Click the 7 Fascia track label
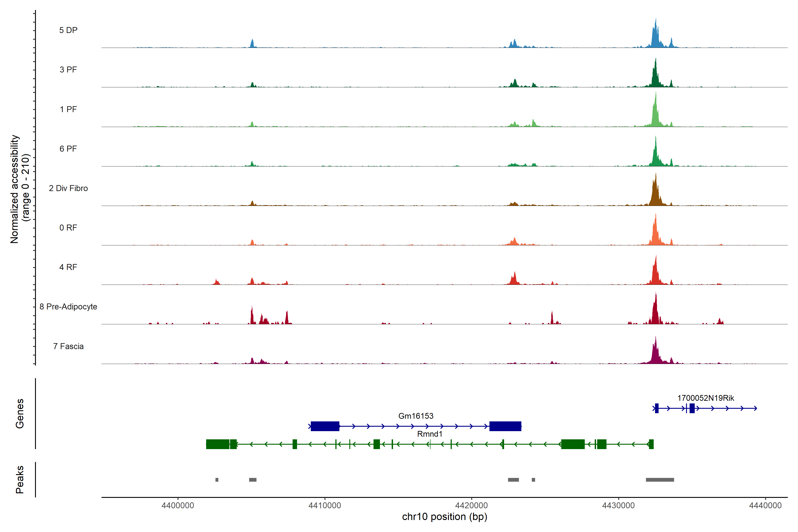Screen dimensions: 798x532 [68, 346]
